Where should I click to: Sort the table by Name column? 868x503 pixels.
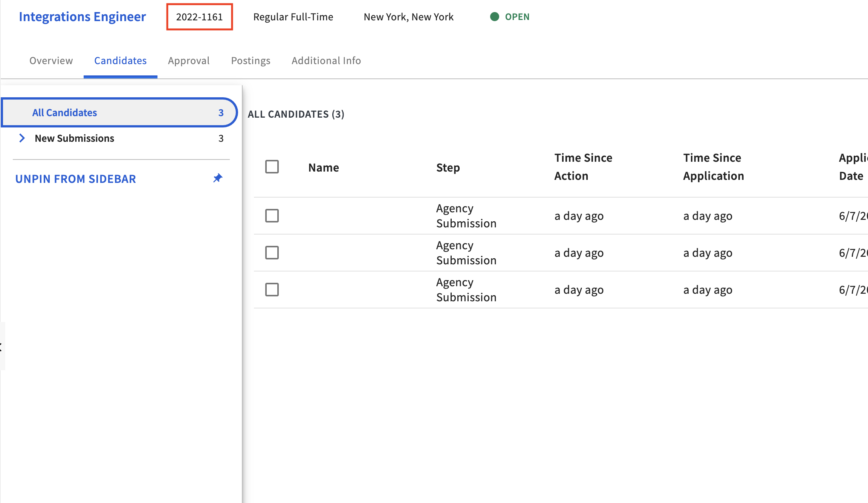323,167
